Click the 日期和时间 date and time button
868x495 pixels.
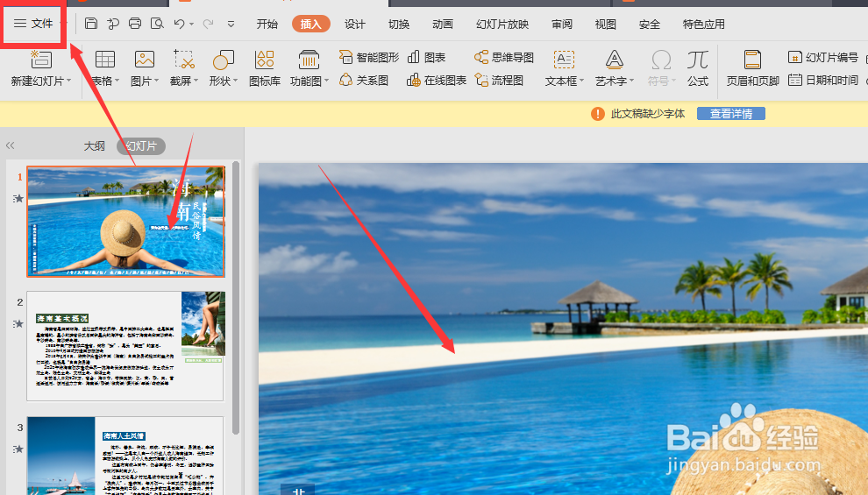[823, 81]
